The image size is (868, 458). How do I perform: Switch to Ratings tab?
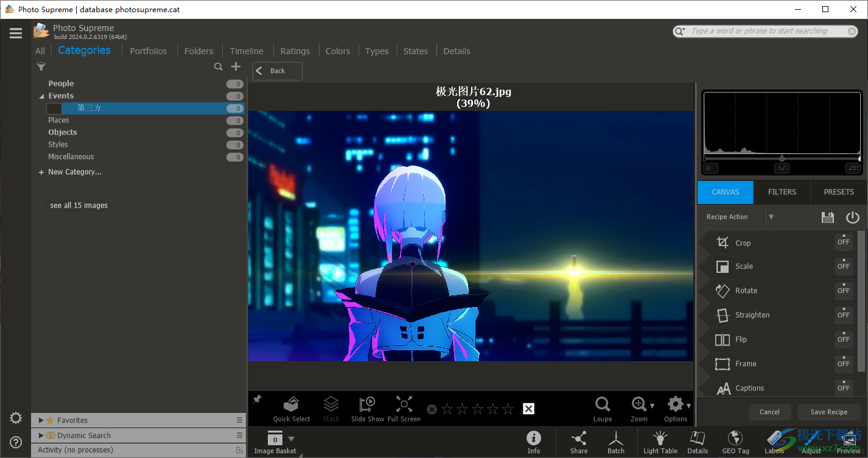tap(295, 51)
